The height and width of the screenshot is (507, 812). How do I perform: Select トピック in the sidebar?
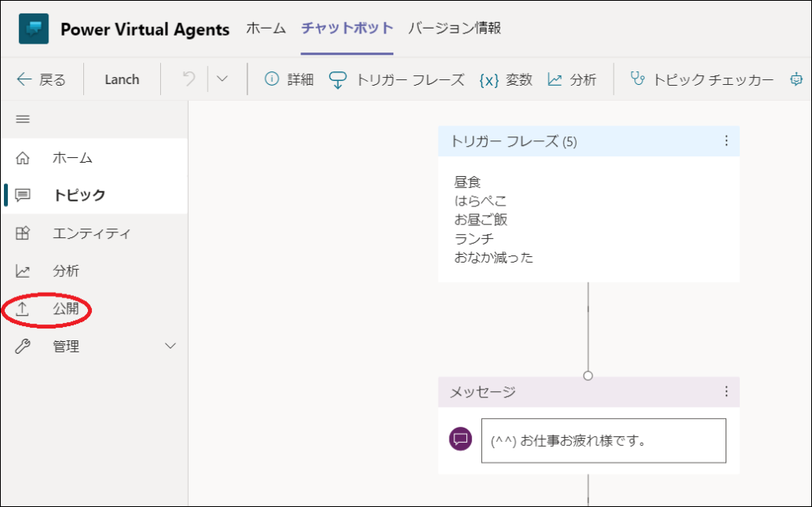pyautogui.click(x=94, y=195)
